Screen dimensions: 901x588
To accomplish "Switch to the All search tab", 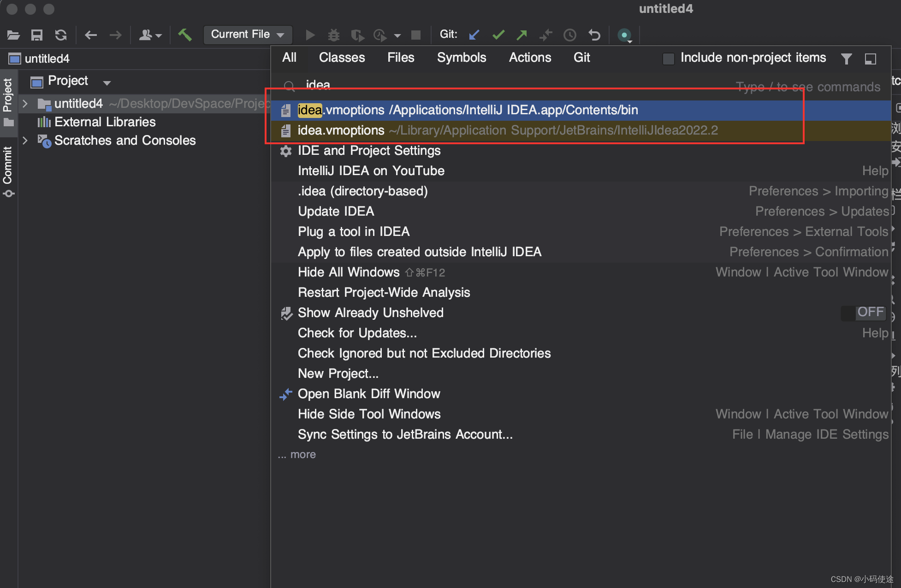I will coord(290,58).
